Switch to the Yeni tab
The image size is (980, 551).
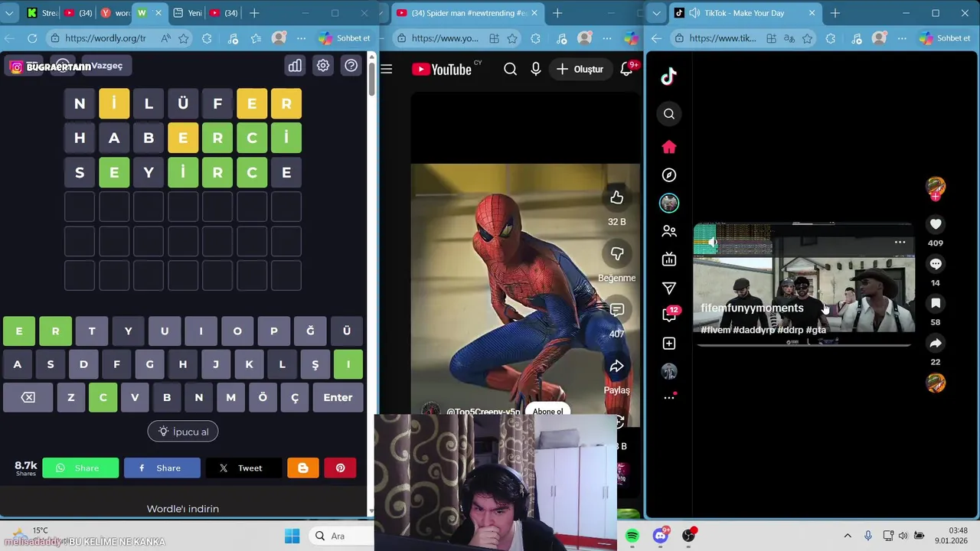tap(188, 13)
